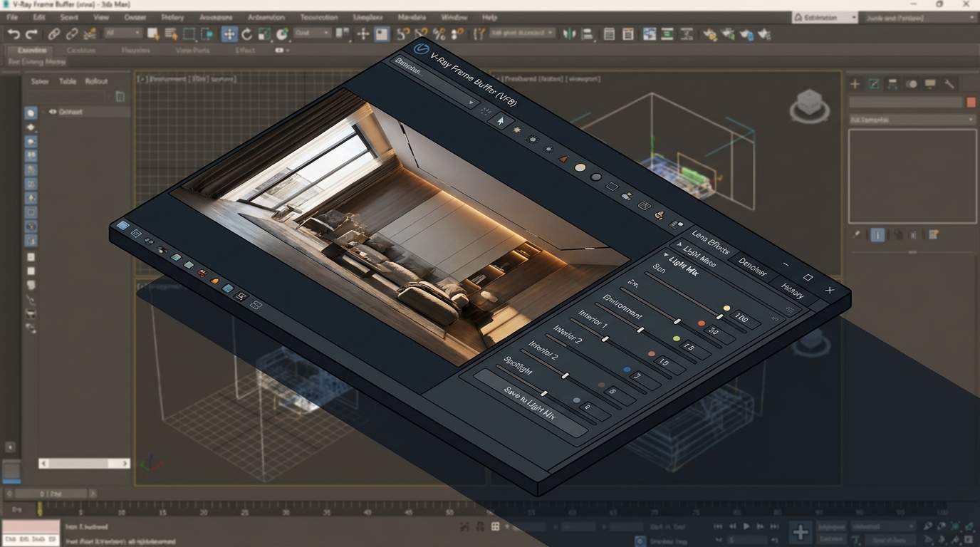This screenshot has height=547, width=980.
Task: Select the Unlink chain icon
Action: (72, 33)
